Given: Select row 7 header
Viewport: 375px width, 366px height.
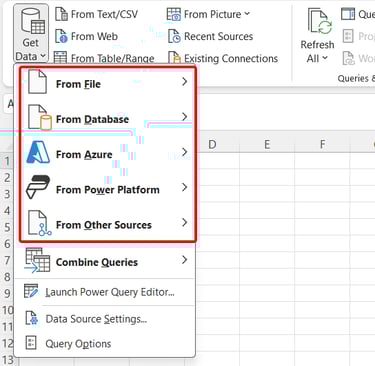Looking at the screenshot, I should pyautogui.click(x=7, y=260).
